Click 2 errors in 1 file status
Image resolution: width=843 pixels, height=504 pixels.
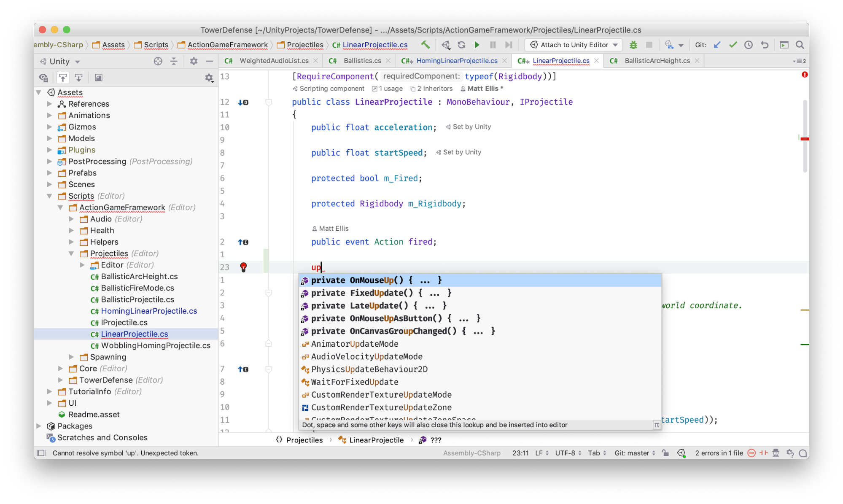719,453
